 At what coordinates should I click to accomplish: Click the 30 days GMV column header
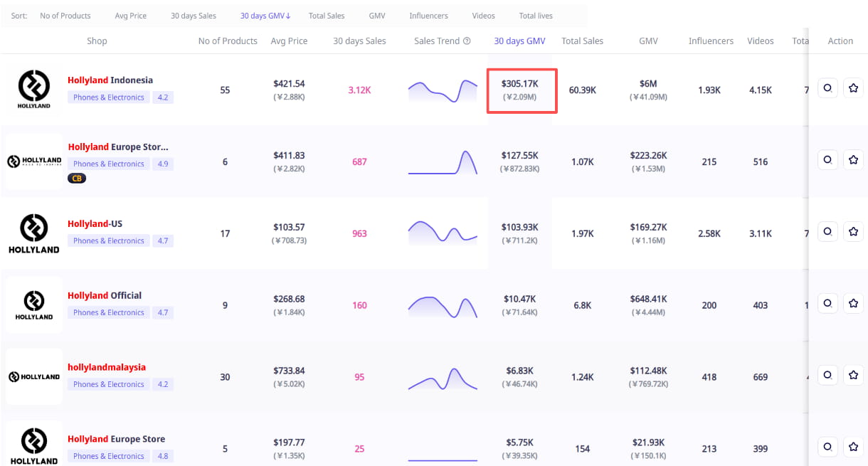point(519,41)
